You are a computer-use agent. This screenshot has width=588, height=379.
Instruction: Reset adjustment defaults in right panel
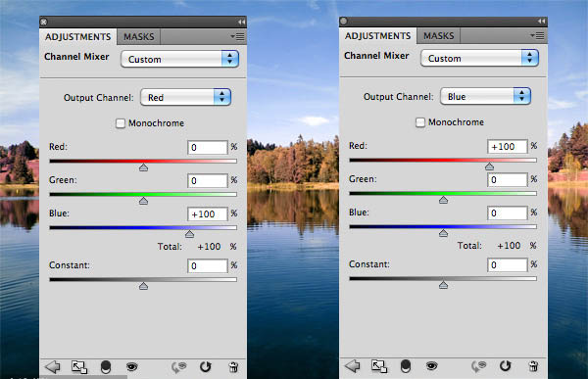point(505,366)
